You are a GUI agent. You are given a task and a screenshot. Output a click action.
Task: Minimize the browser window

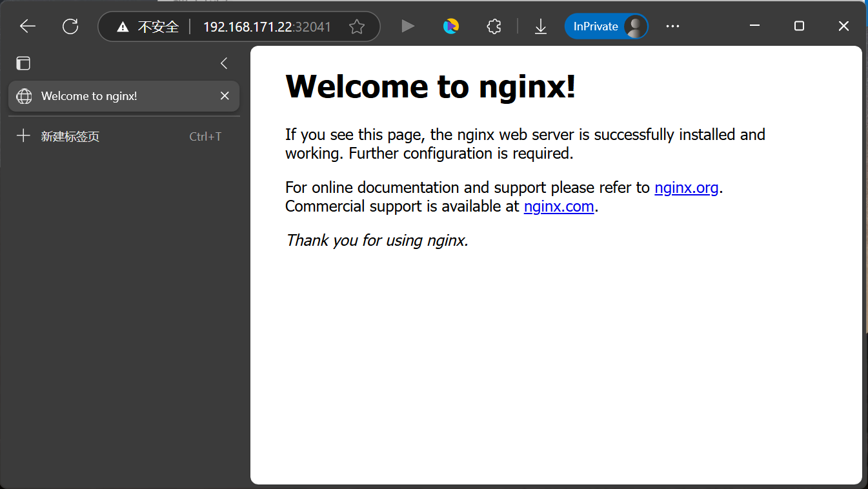754,26
